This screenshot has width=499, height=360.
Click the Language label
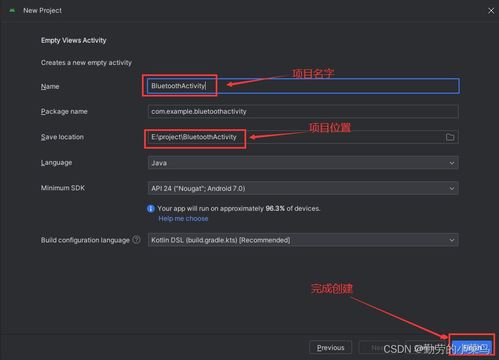pyautogui.click(x=56, y=163)
